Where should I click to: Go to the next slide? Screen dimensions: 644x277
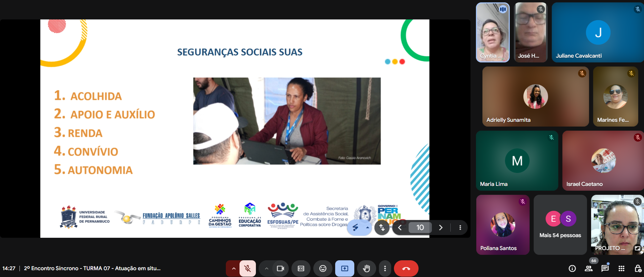(441, 228)
